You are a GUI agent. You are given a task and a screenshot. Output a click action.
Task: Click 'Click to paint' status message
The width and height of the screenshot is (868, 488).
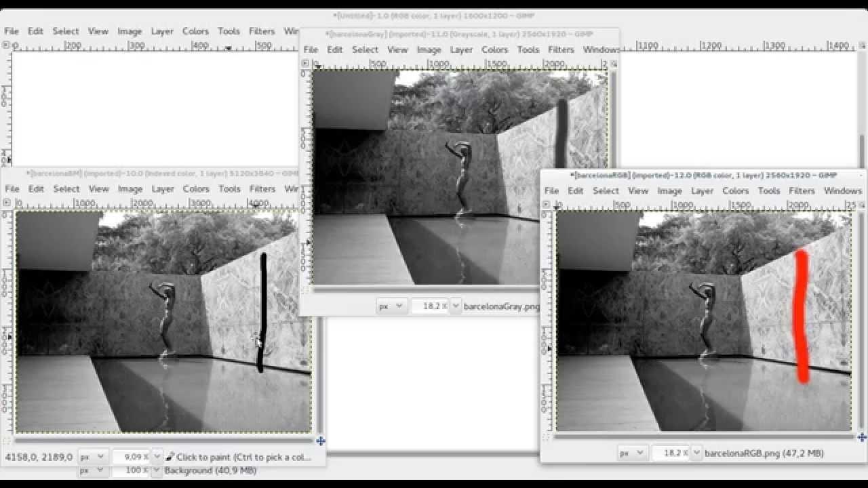coord(244,457)
